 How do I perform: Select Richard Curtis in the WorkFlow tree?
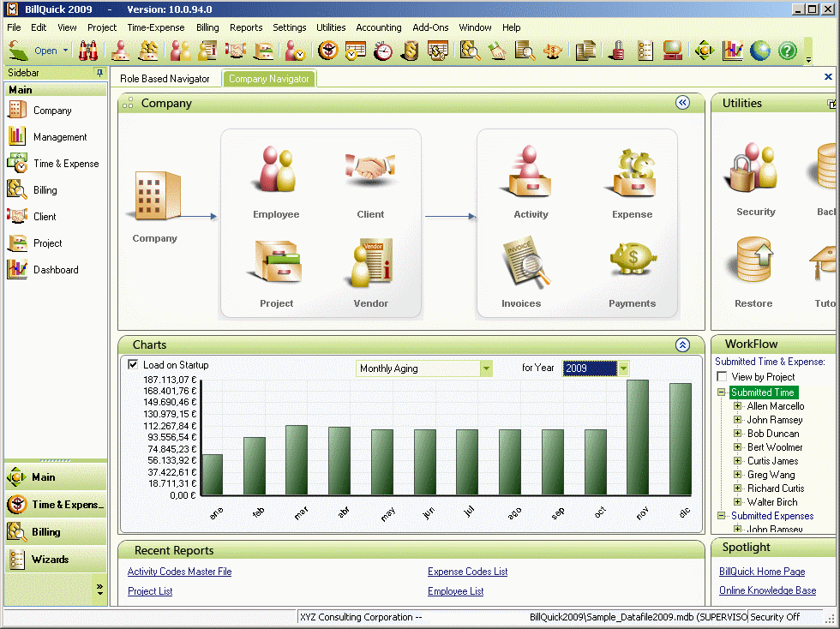(776, 488)
